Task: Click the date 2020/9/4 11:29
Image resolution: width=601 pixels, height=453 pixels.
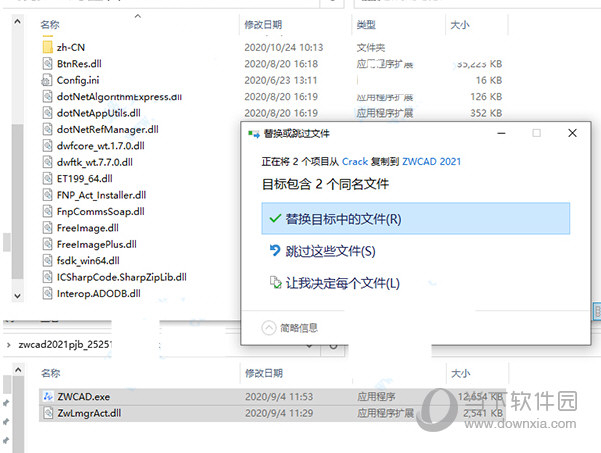Action: [279, 413]
